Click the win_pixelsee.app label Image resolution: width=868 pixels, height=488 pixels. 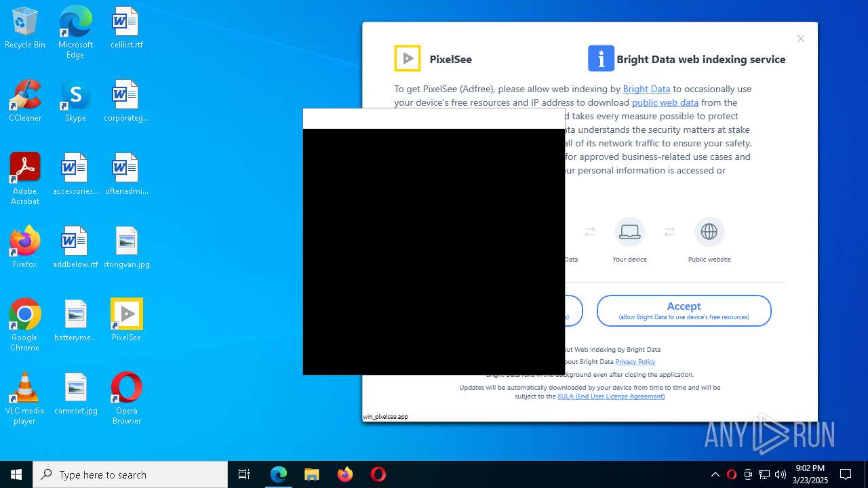click(385, 417)
